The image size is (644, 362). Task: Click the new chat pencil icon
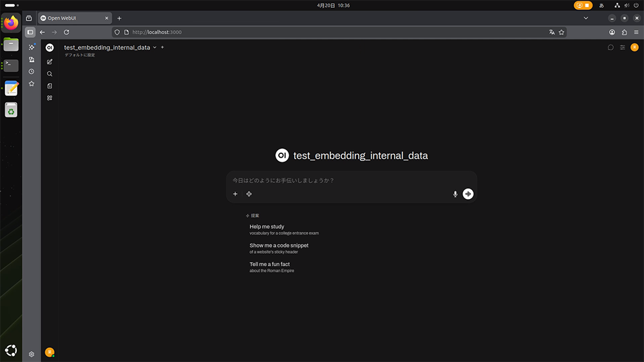pyautogui.click(x=50, y=62)
